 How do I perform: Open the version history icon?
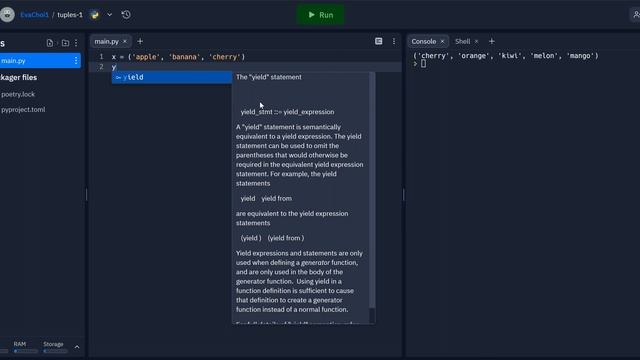pos(126,15)
